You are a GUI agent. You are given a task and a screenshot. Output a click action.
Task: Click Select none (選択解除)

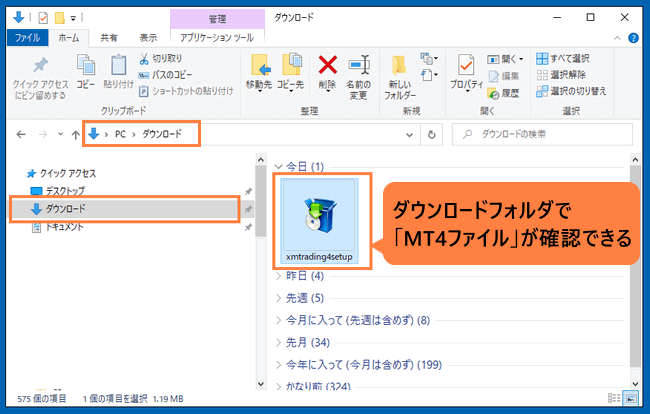click(561, 75)
